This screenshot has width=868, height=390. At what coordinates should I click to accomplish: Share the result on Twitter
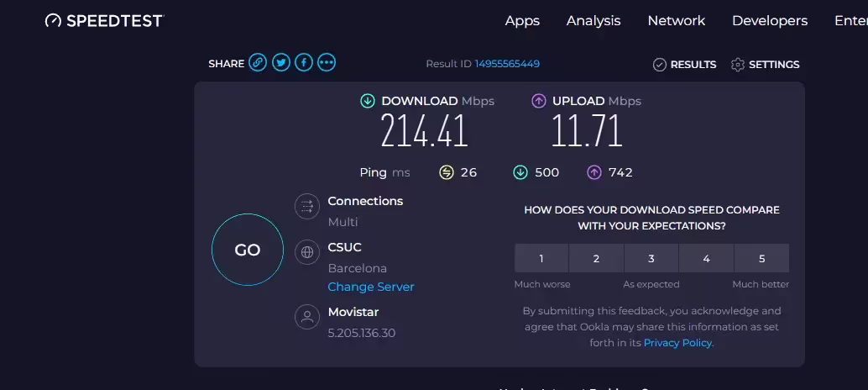tap(280, 62)
